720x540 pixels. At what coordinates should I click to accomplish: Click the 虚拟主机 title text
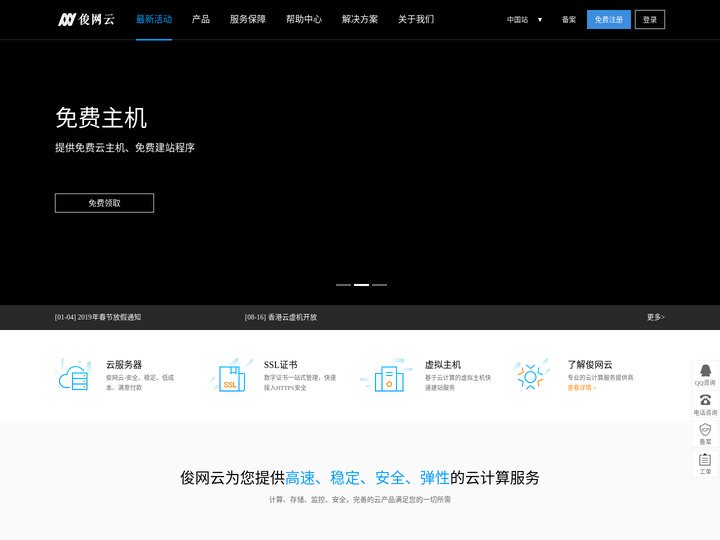coord(443,365)
